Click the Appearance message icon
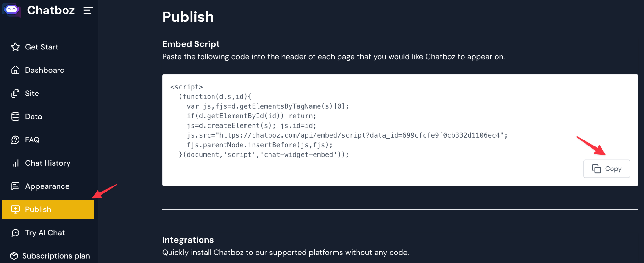 click(15, 186)
